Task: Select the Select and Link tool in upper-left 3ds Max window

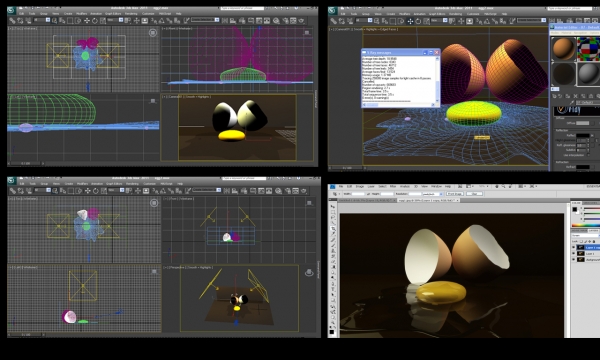Action: click(12, 20)
